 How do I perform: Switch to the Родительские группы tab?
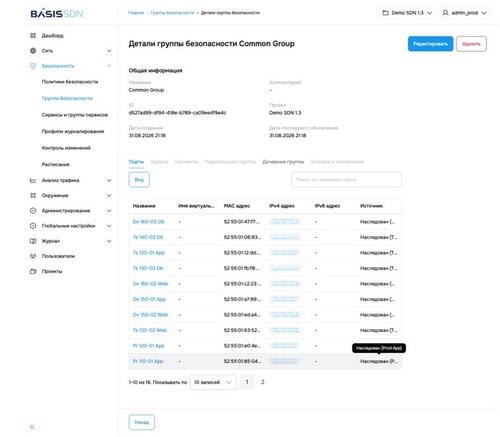[230, 162]
